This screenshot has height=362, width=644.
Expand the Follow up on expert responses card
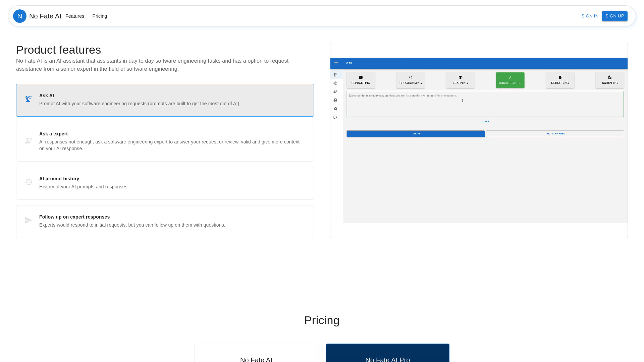(165, 221)
